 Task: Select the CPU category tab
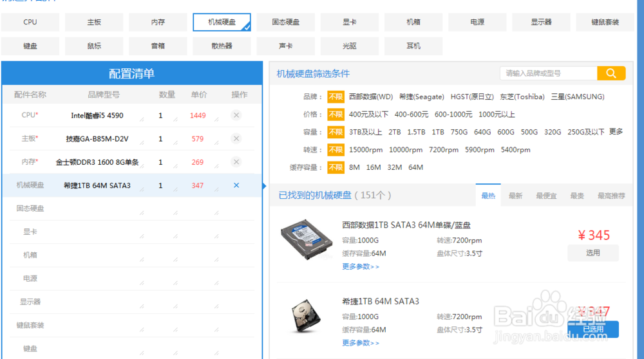coord(30,22)
